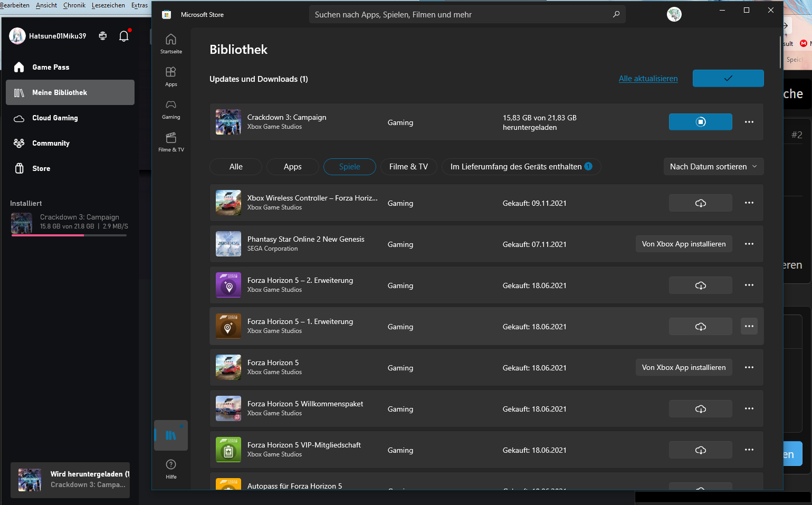Open more options for 2. Erweiterung
The width and height of the screenshot is (812, 505).
pyautogui.click(x=749, y=285)
